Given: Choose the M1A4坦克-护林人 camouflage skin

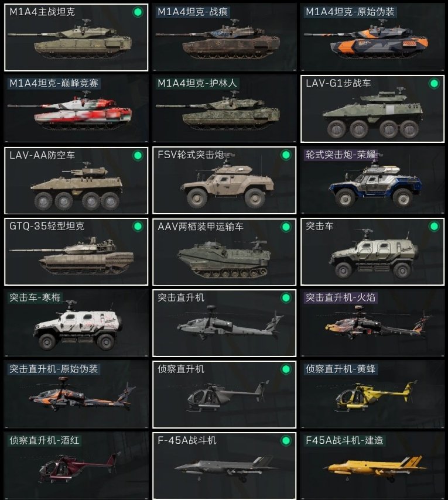Looking at the screenshot, I should pyautogui.click(x=224, y=109).
